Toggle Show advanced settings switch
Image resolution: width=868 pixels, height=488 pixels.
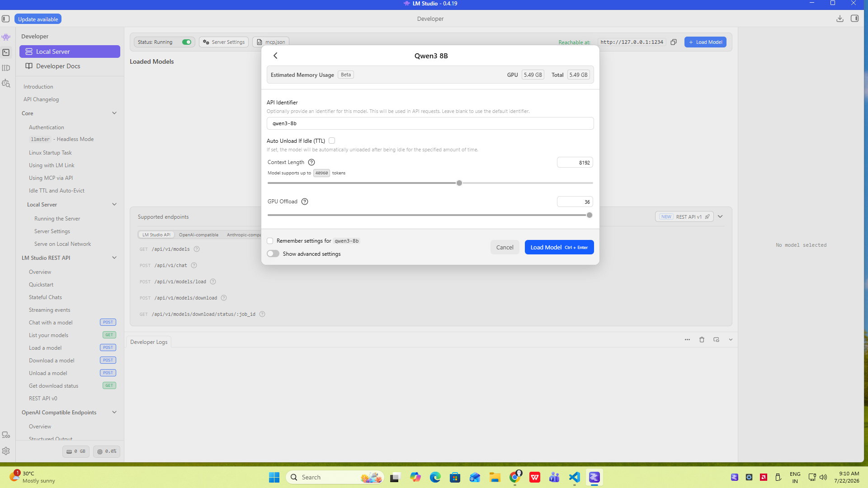point(273,253)
